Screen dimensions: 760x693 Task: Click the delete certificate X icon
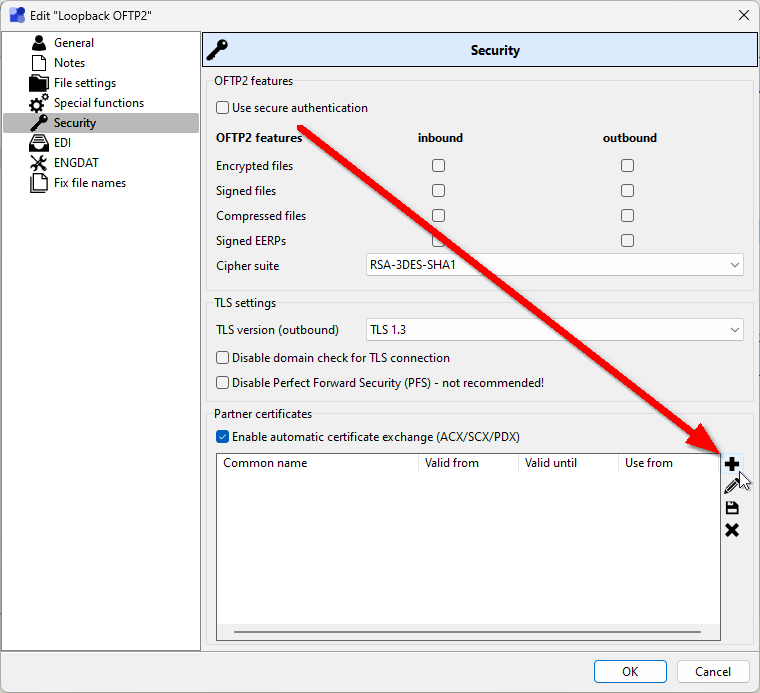tap(732, 530)
